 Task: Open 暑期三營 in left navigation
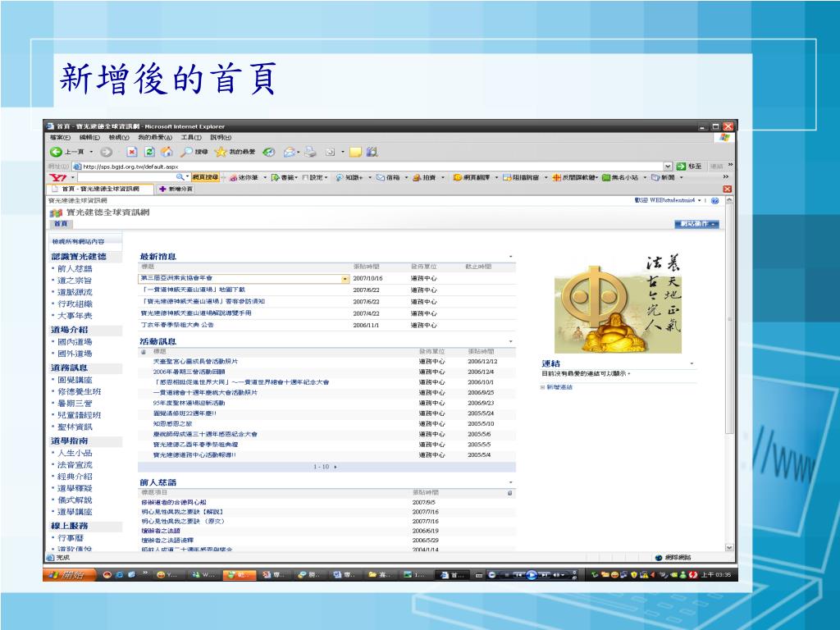coord(75,404)
